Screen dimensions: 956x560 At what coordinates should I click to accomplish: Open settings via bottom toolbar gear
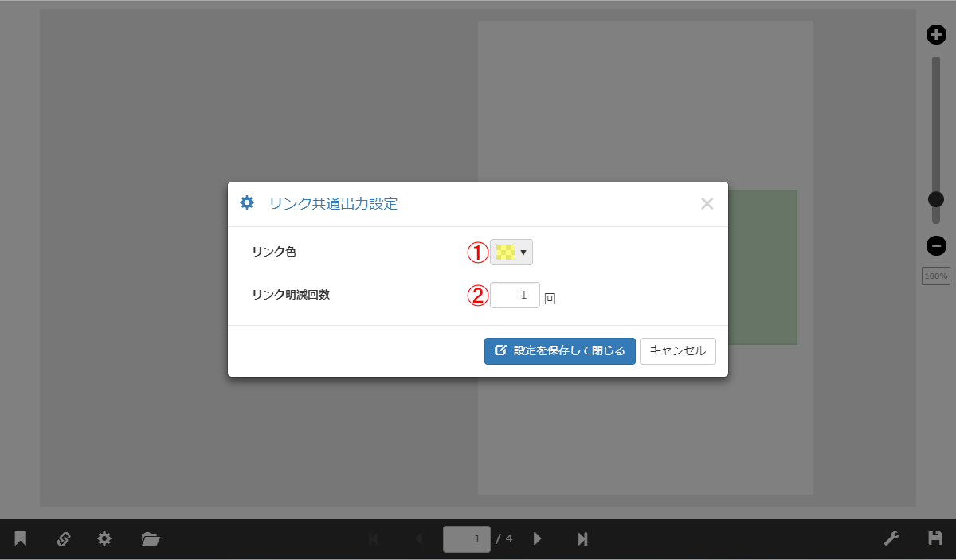pyautogui.click(x=104, y=539)
